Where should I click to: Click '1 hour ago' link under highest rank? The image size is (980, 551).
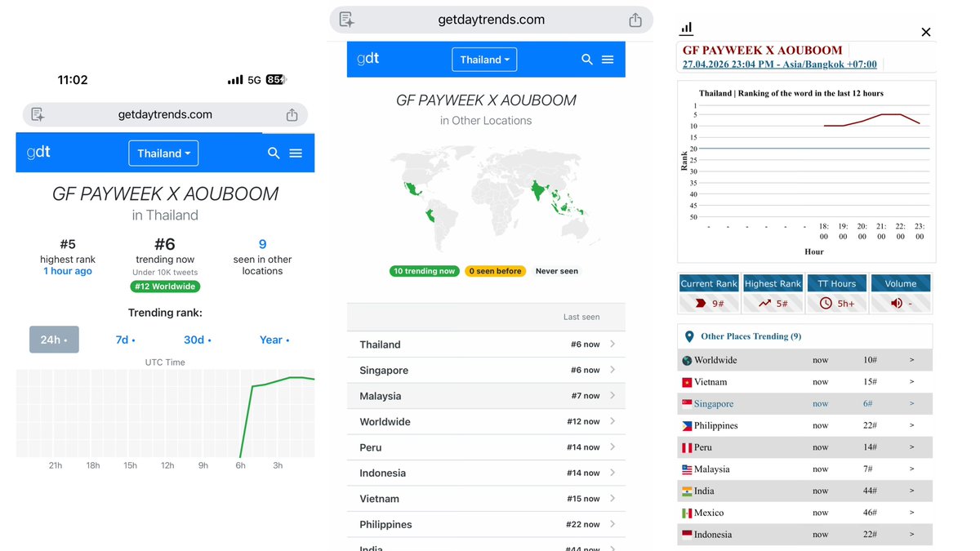68,271
